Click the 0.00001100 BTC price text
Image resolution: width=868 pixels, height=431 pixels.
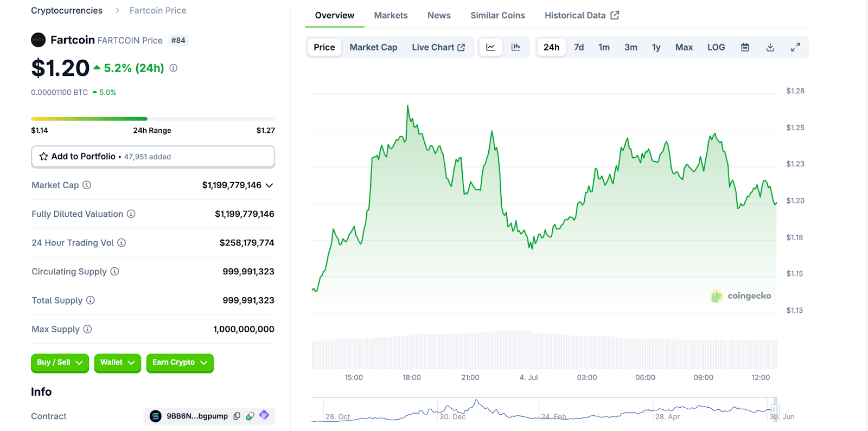(59, 92)
